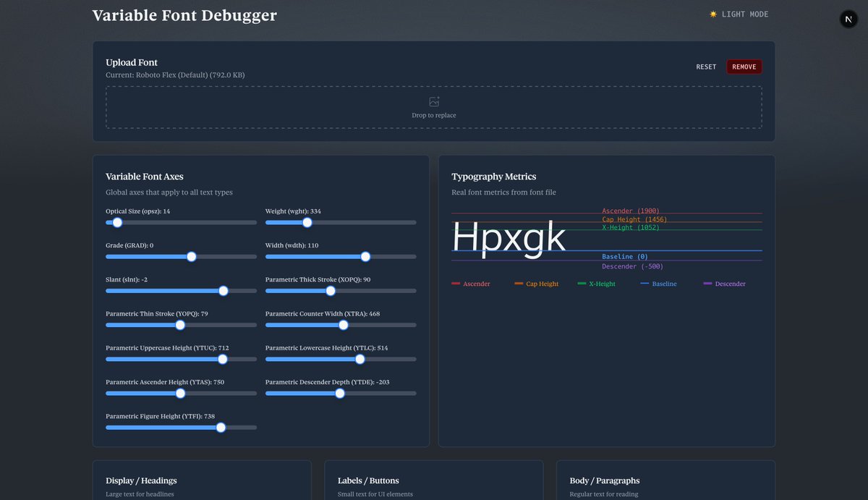The width and height of the screenshot is (868, 500).
Task: Click the Grade (GRAD) slider
Action: coord(181,257)
